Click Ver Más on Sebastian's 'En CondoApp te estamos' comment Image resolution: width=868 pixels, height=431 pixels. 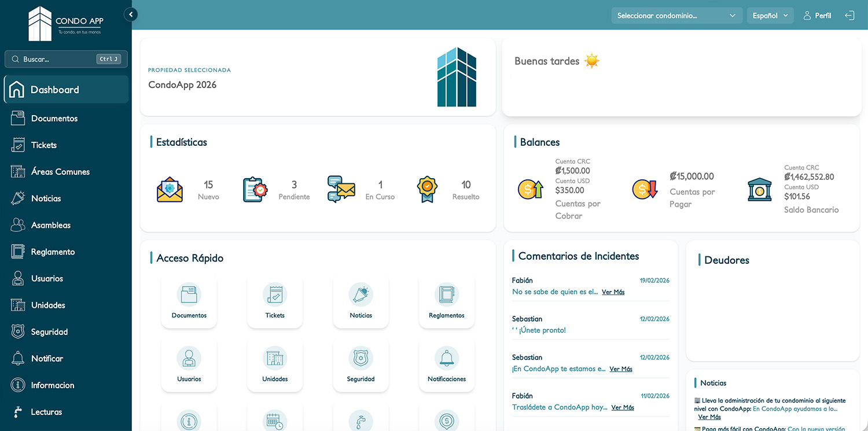(621, 369)
